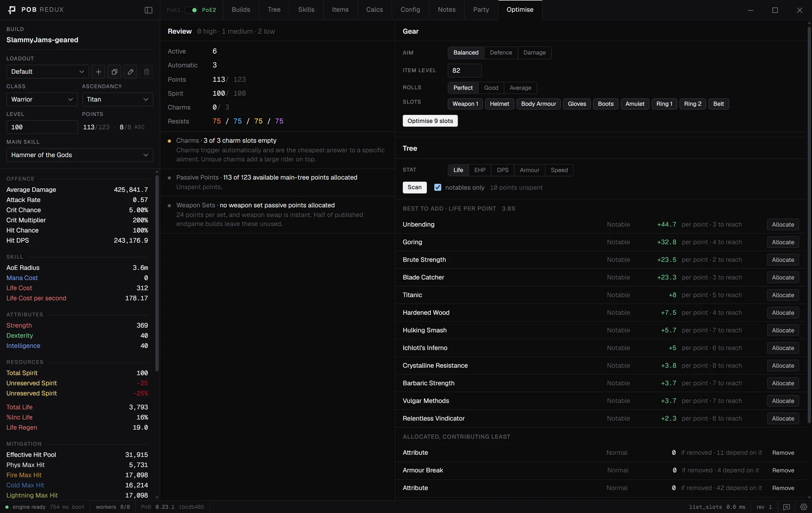Image resolution: width=812 pixels, height=513 pixels.
Task: Select the Weapon Sets review row
Action: tap(277, 215)
